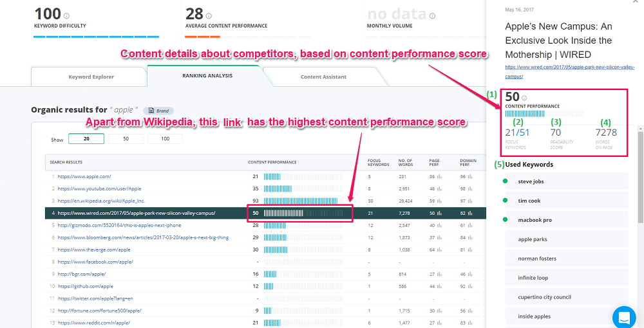
Task: Sort by Focus Keywords column header
Action: click(x=378, y=162)
